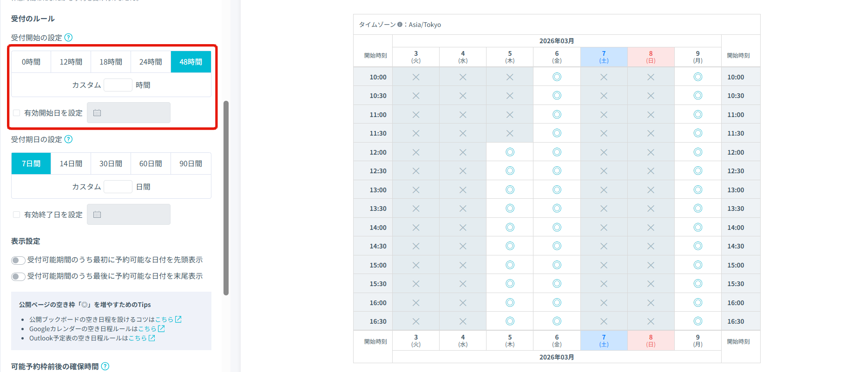Select available slot Friday 6 at 10:00
This screenshot has height=372, width=868.
[x=557, y=77]
